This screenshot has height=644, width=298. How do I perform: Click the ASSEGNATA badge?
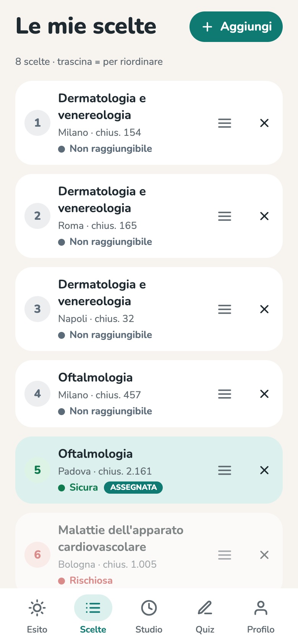pyautogui.click(x=133, y=487)
